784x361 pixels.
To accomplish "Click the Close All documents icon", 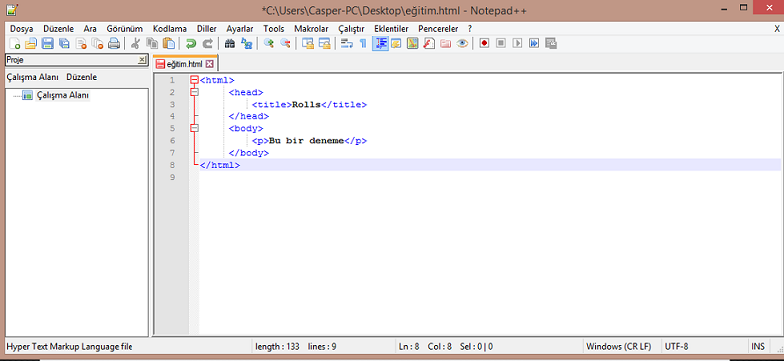I will pyautogui.click(x=97, y=44).
